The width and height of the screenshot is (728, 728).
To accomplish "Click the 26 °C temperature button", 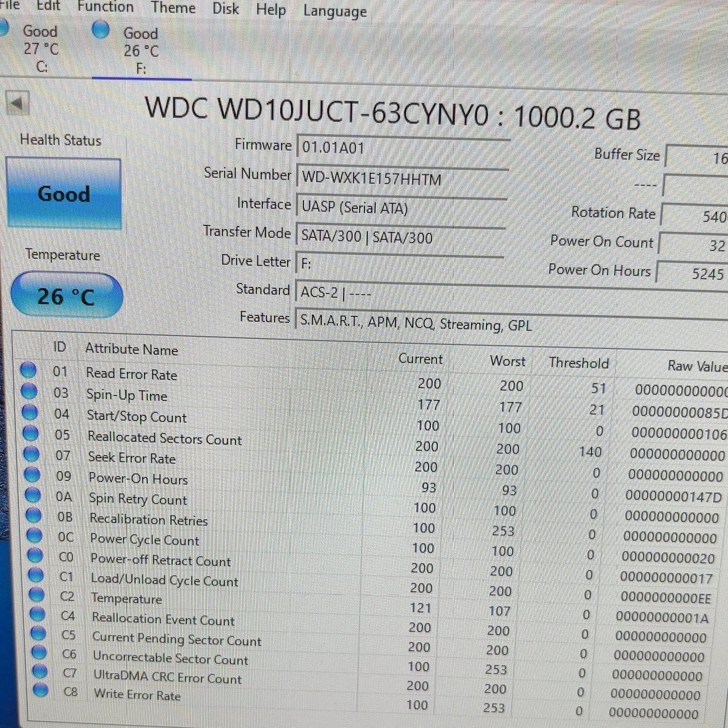I will [66, 296].
